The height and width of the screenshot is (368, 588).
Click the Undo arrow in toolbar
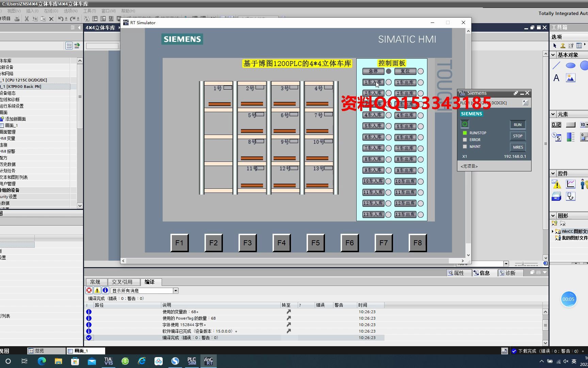[x=61, y=19]
